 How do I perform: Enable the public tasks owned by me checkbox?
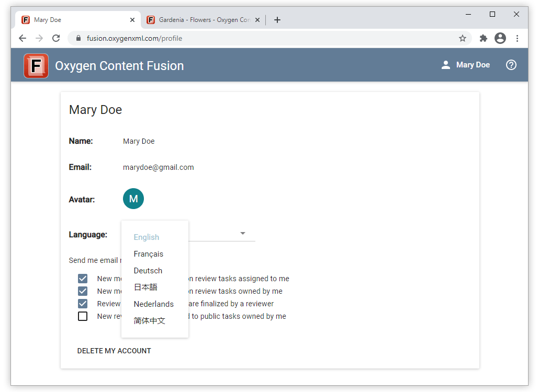[x=83, y=316]
